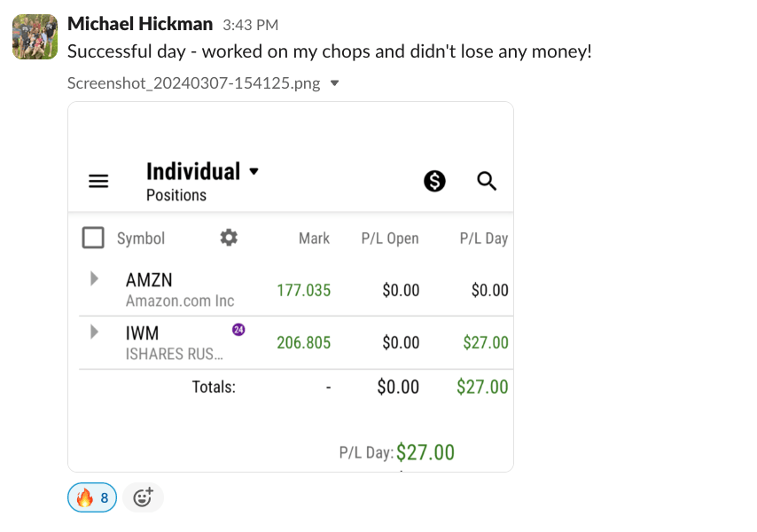Select the Amazon.com Inc position text
Viewport: 757px width, 532px height.
(x=180, y=301)
